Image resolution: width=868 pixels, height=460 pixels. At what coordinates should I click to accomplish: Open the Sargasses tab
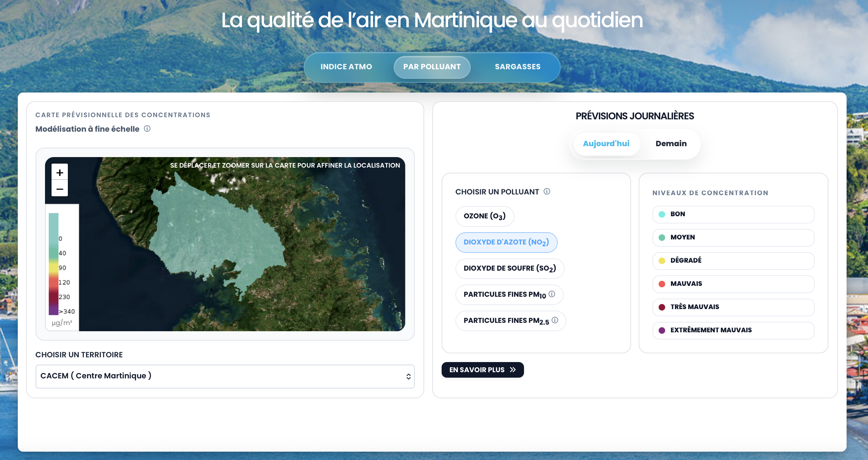coord(517,67)
